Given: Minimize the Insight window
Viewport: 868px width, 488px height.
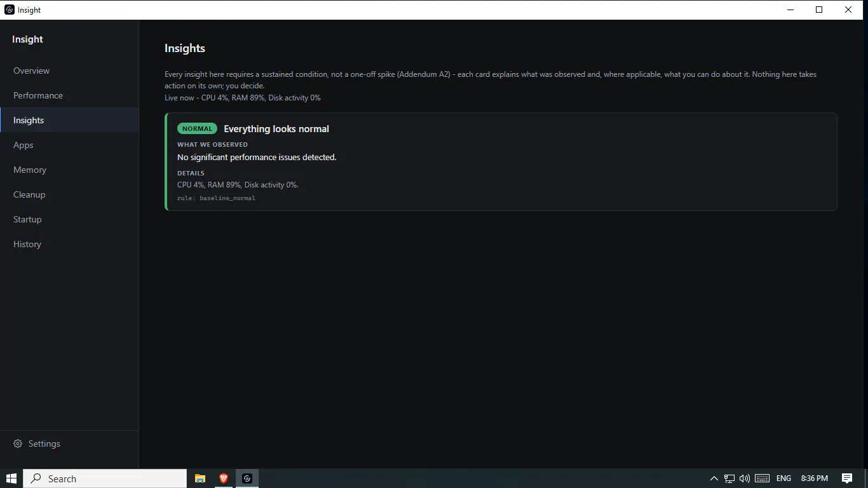Looking at the screenshot, I should point(790,10).
